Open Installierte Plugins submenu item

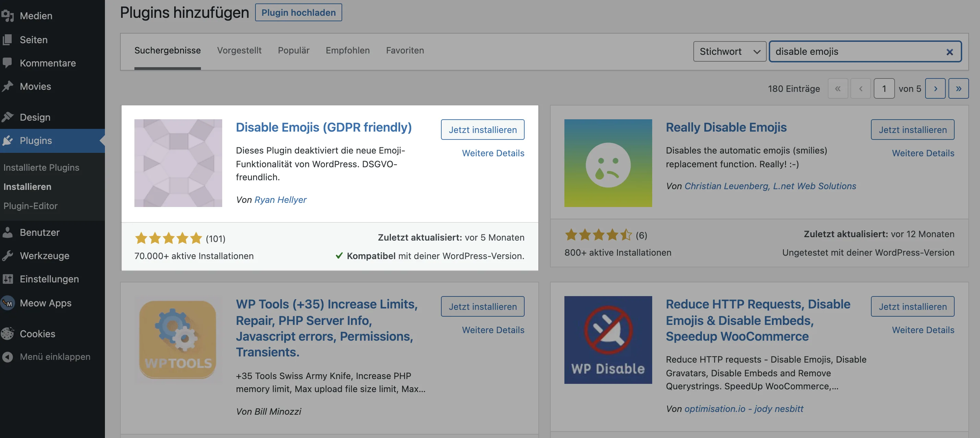click(x=41, y=167)
